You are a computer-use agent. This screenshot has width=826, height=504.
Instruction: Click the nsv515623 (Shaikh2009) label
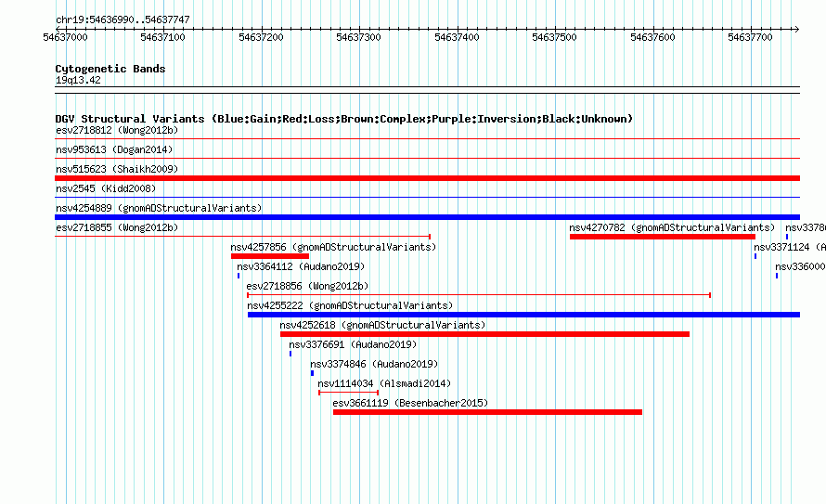click(x=117, y=169)
